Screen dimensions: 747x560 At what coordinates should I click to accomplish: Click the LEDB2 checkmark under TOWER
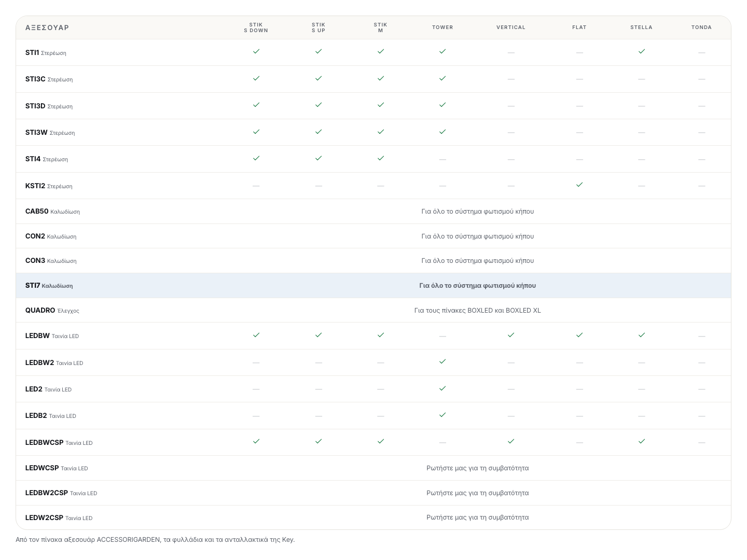tap(442, 415)
